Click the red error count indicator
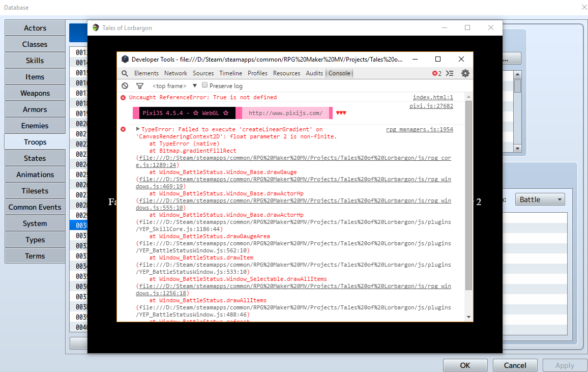Viewport: 588px width, 372px height. tap(437, 73)
